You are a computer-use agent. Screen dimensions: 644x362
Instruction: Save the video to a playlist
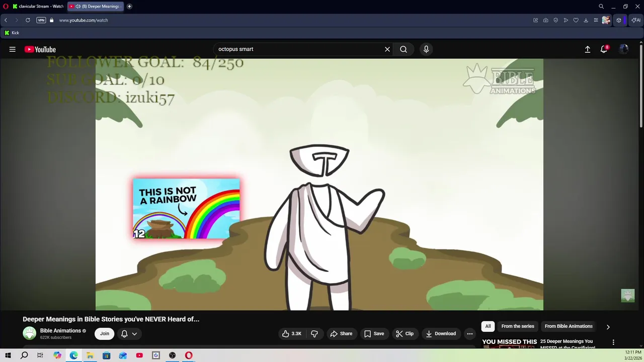click(374, 333)
